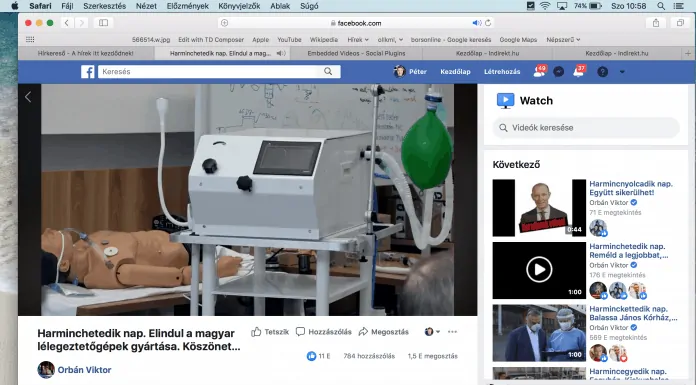Mute audio via address bar speaker icon
Viewport: 696px width, 385px height.
(x=477, y=23)
